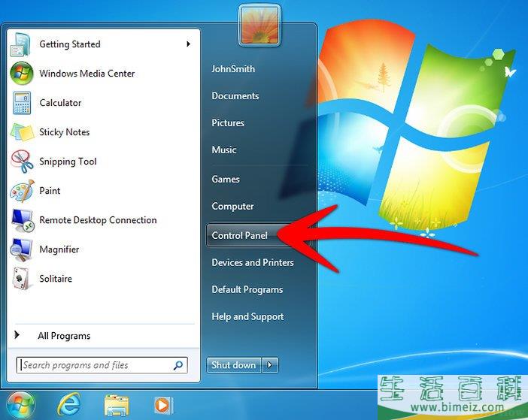Open Getting Started from the list

(70, 44)
